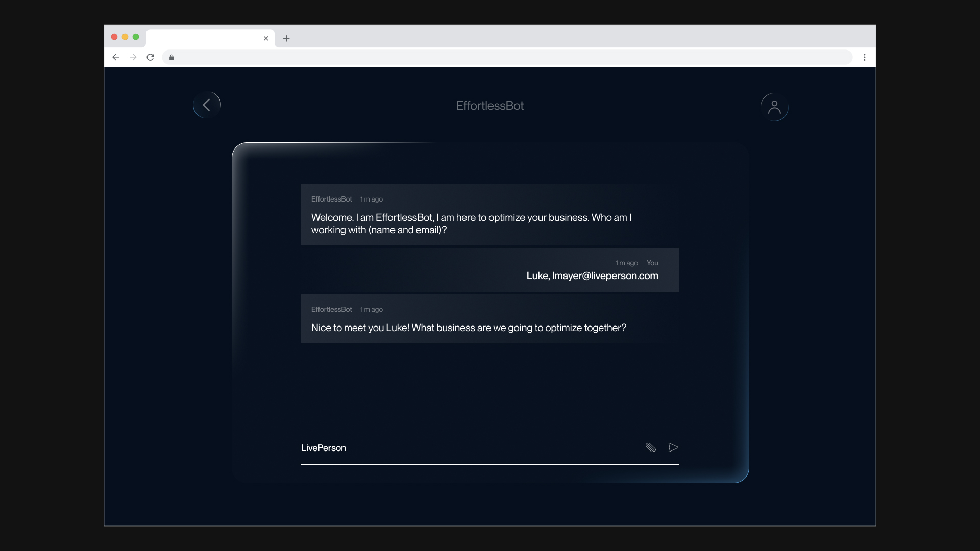The width and height of the screenshot is (980, 551).
Task: Click the Nice to meet you Luke message
Action: 469,328
